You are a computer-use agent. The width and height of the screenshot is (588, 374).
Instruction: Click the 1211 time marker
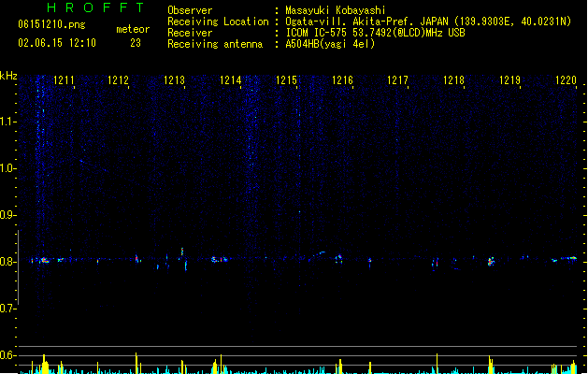point(64,80)
